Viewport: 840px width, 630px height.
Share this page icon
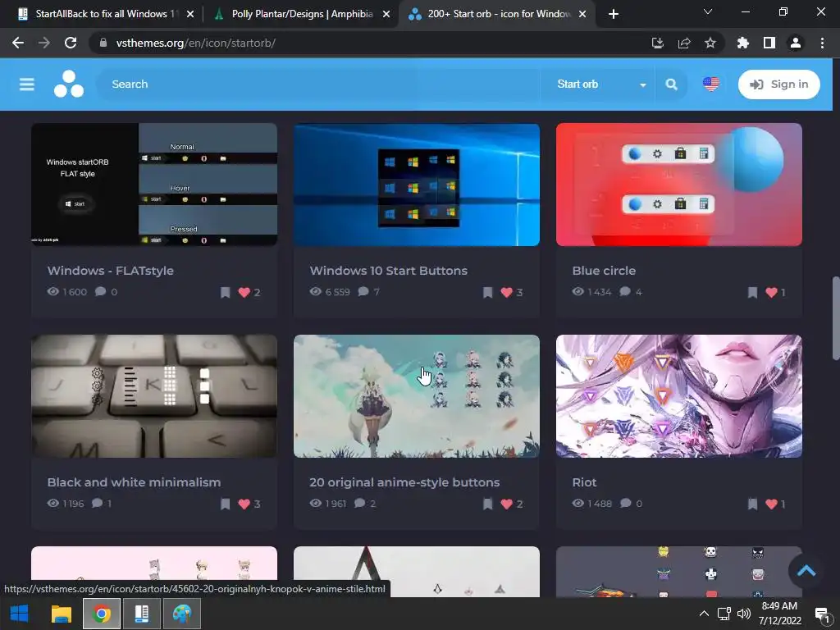pos(684,43)
